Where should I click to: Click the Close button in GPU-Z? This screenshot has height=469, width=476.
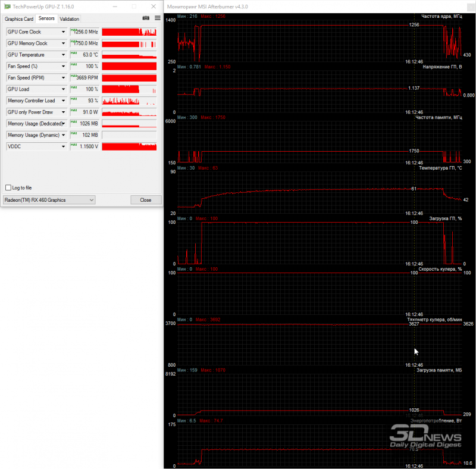pyautogui.click(x=146, y=200)
